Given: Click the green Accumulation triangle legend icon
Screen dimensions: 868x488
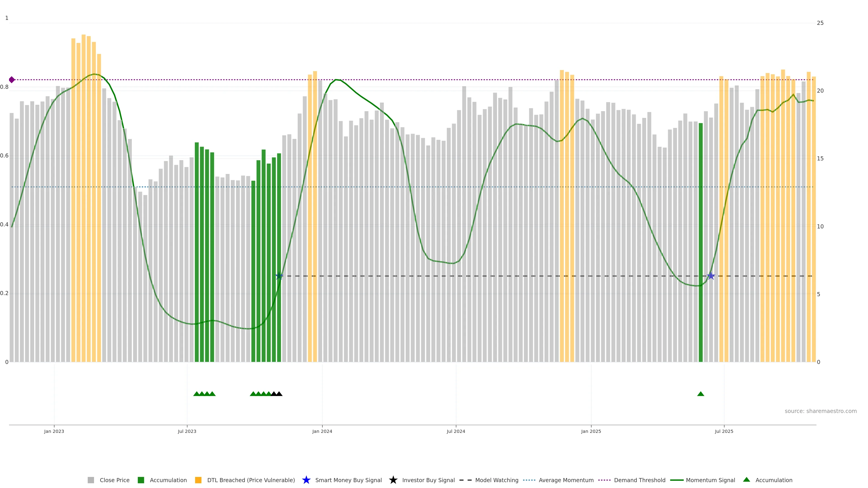Looking at the screenshot, I should [x=746, y=480].
